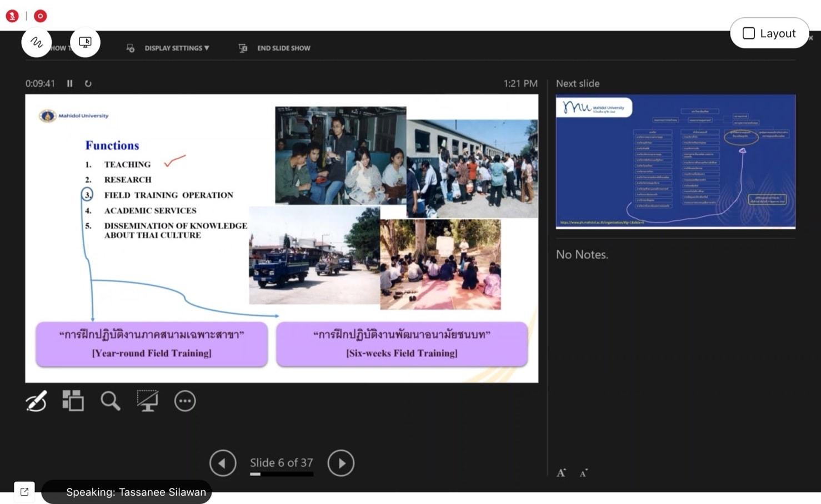The width and height of the screenshot is (821, 504).
Task: Click End Slide Show
Action: coord(283,48)
